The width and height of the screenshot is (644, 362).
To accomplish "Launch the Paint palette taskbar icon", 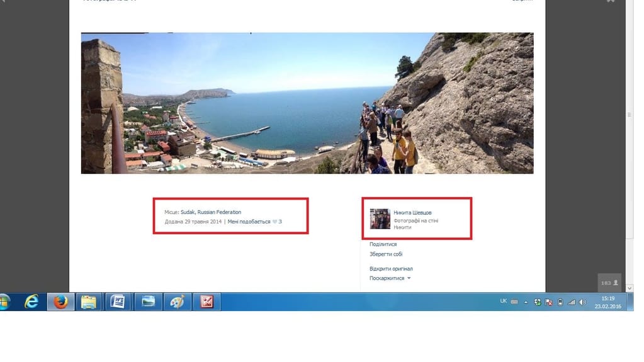I will pyautogui.click(x=177, y=302).
